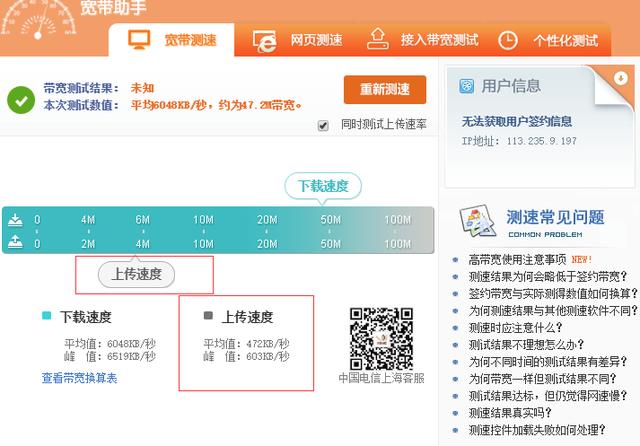Open the 个性化测试 tab
The width and height of the screenshot is (640, 446).
tap(549, 40)
